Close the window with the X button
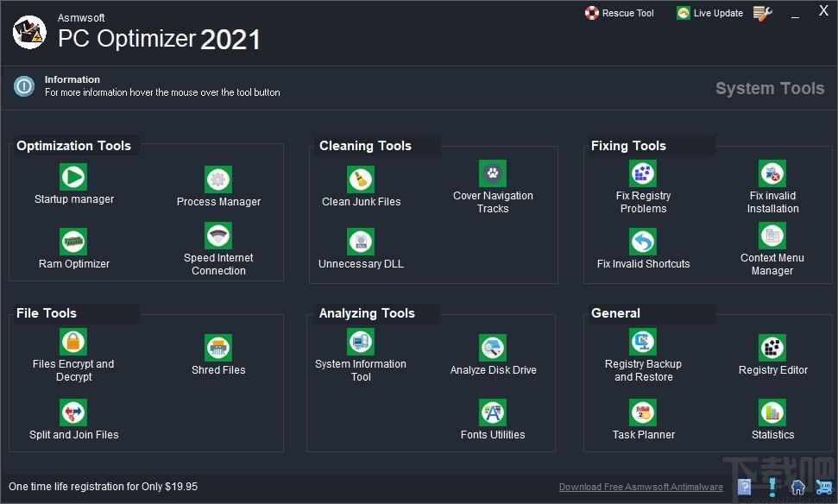The image size is (838, 504). (823, 10)
